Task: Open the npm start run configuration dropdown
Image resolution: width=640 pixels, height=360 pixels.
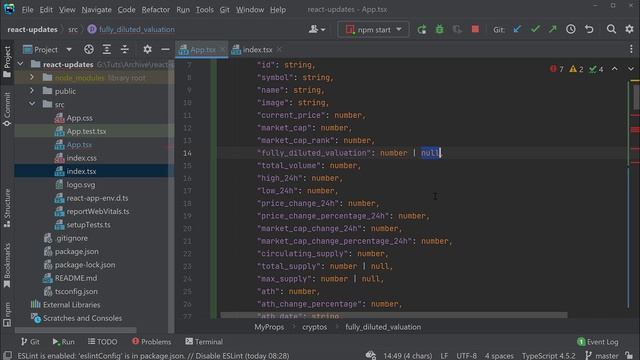Action: [x=373, y=29]
